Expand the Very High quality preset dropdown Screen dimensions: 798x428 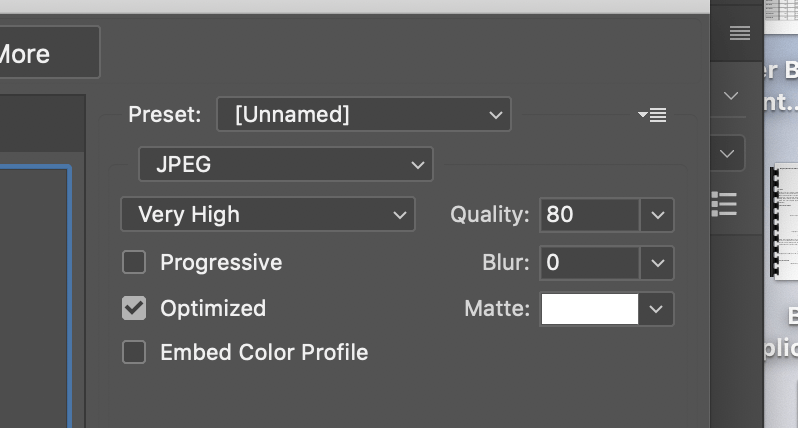click(x=267, y=214)
